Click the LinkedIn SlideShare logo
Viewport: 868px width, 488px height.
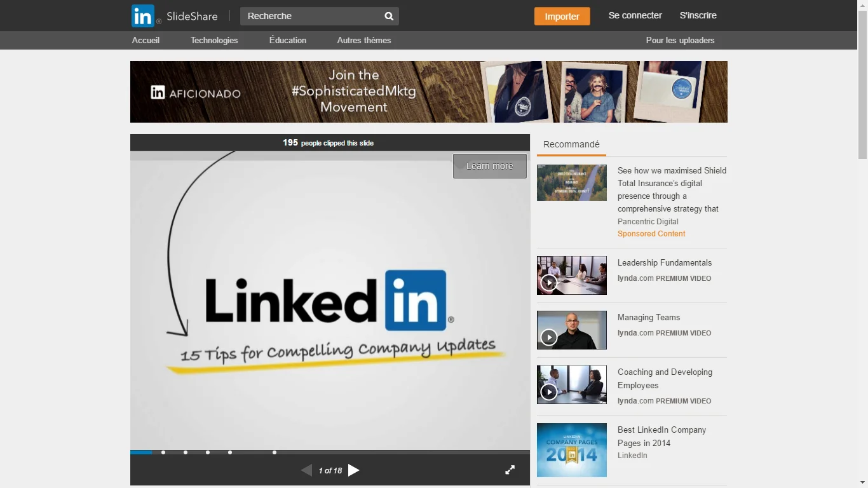click(175, 16)
